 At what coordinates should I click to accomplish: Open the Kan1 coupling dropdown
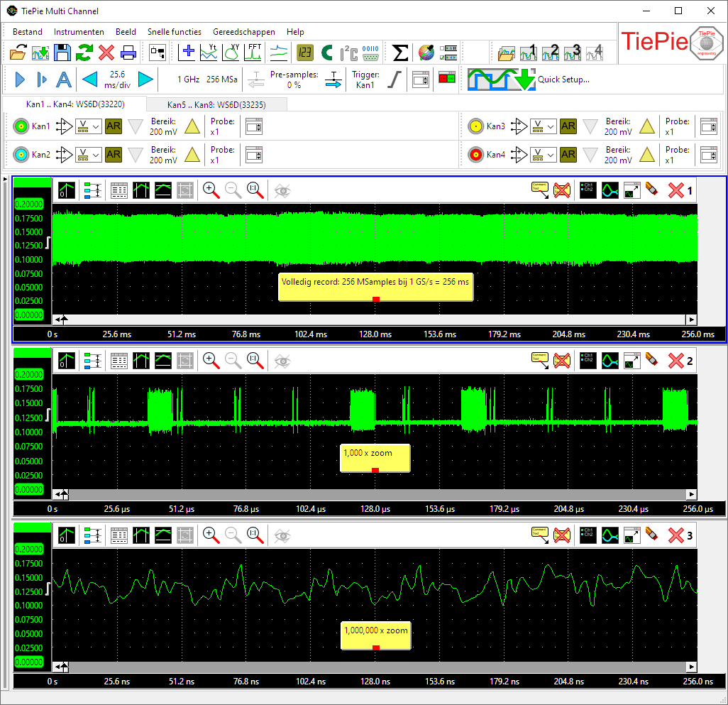click(89, 126)
